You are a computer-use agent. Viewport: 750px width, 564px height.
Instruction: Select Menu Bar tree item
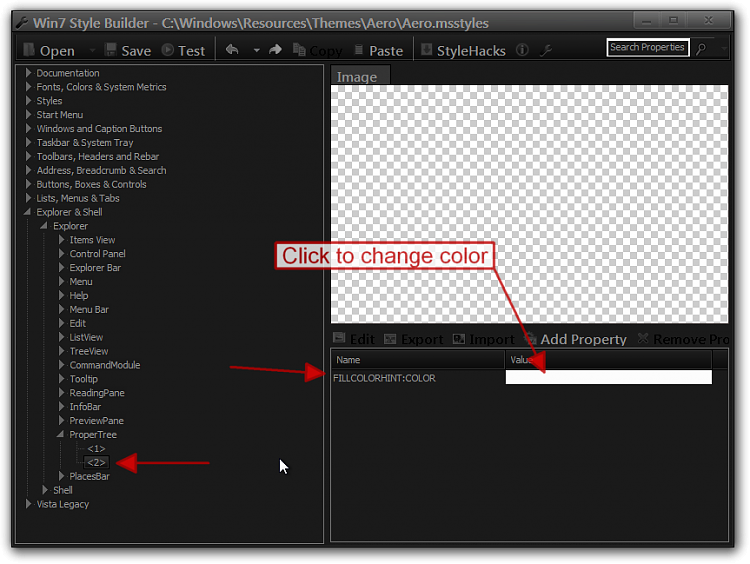[x=89, y=309]
